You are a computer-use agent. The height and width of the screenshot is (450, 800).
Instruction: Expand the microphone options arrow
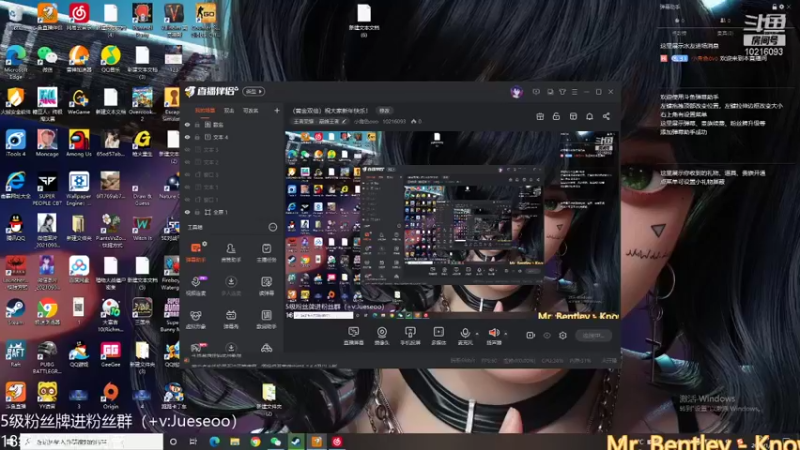point(477,334)
